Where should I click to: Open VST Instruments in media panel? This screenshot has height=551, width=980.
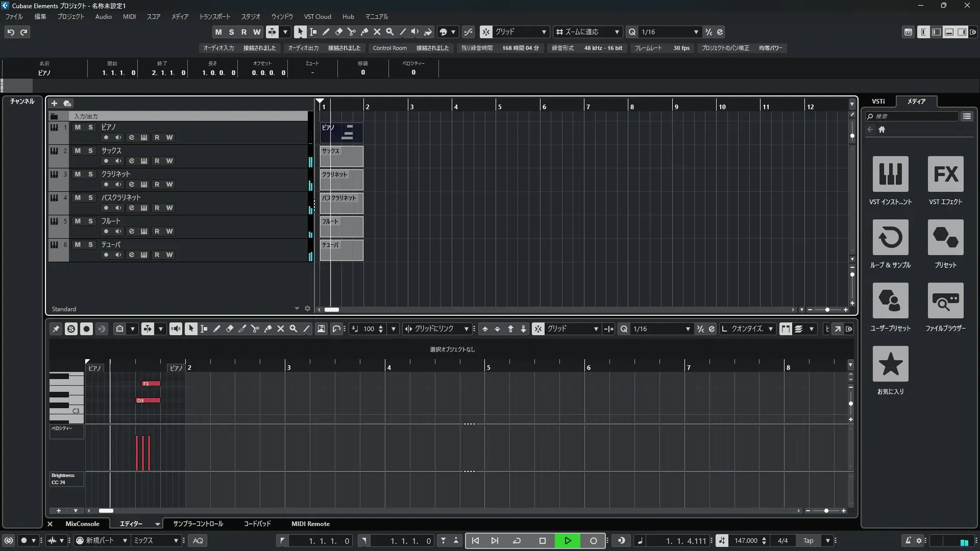pyautogui.click(x=890, y=174)
